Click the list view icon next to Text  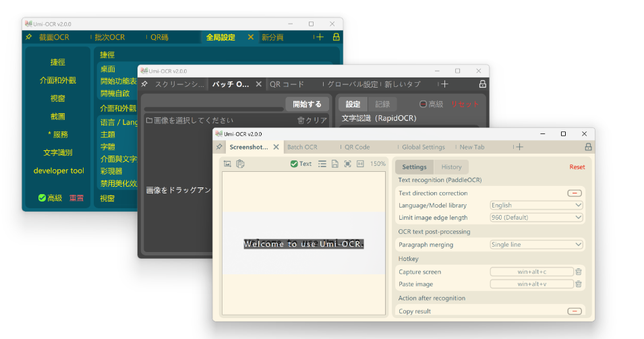click(322, 164)
